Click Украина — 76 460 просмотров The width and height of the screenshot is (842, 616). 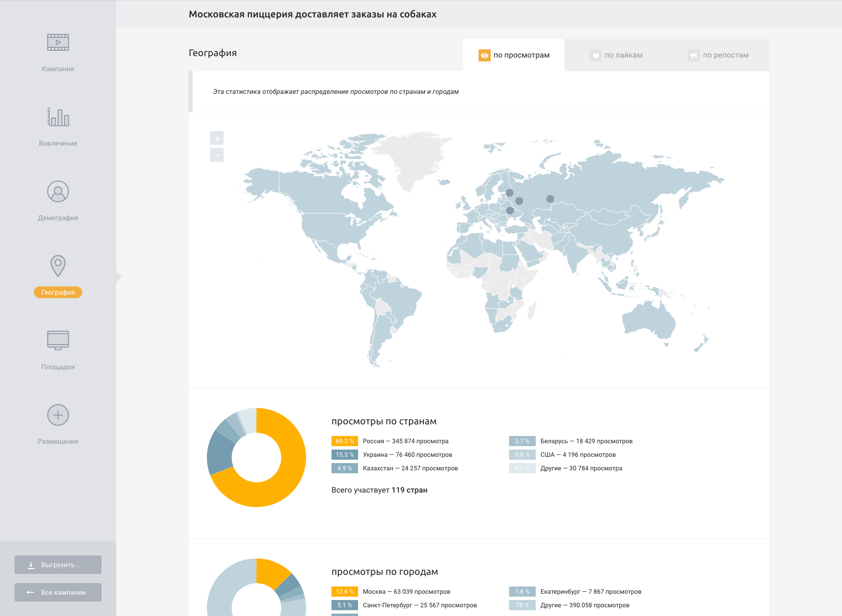point(407,455)
